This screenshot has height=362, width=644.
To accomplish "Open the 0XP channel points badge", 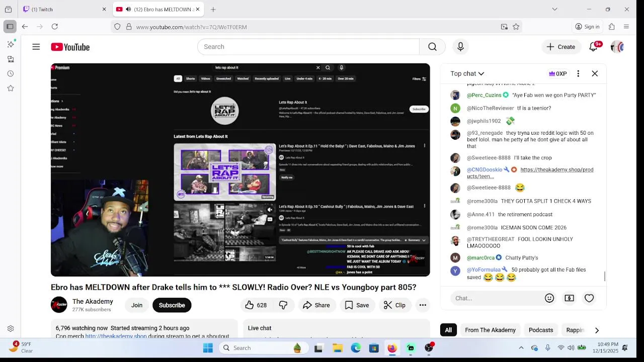I will click(x=558, y=73).
